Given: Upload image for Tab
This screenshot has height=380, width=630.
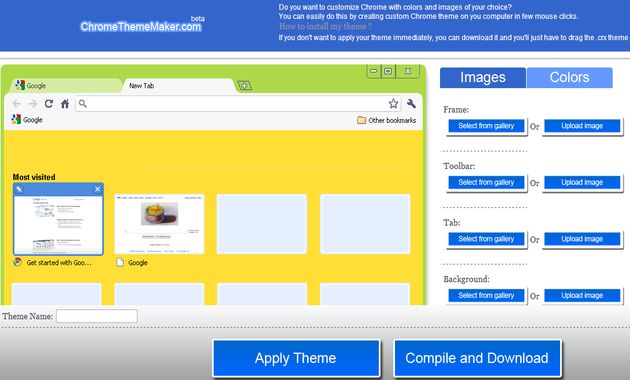Looking at the screenshot, I should 582,239.
